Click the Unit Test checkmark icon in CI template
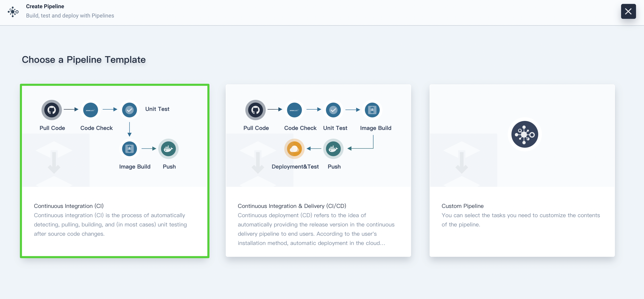 [129, 110]
